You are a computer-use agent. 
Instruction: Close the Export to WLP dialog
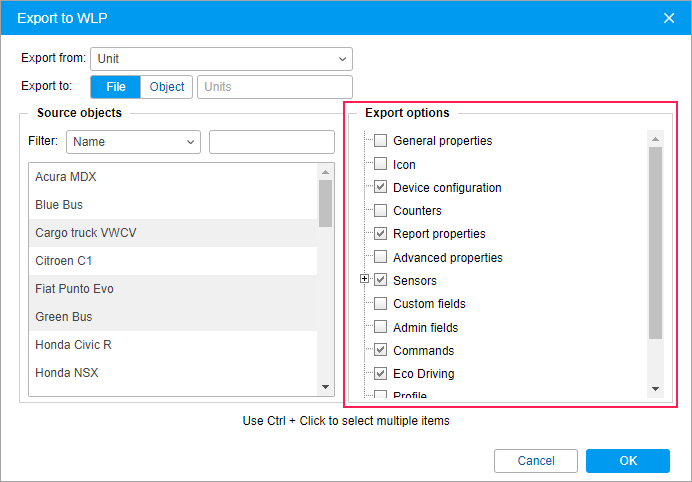[669, 18]
